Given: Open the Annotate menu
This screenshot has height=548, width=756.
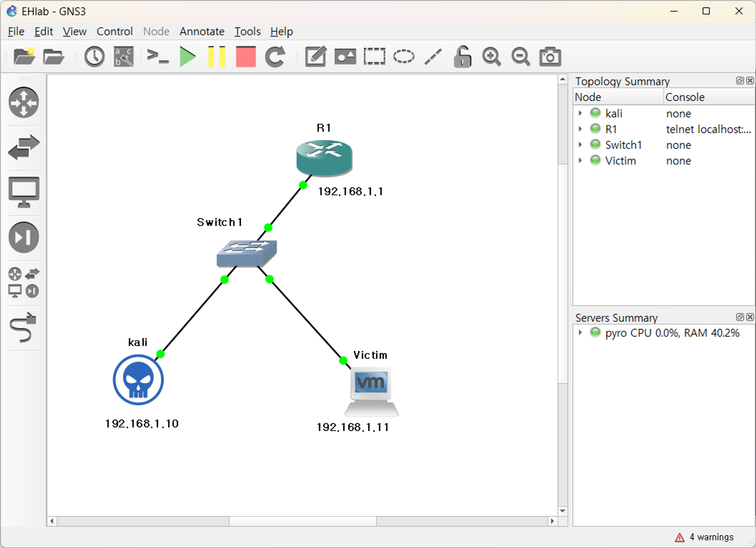Looking at the screenshot, I should 202,31.
